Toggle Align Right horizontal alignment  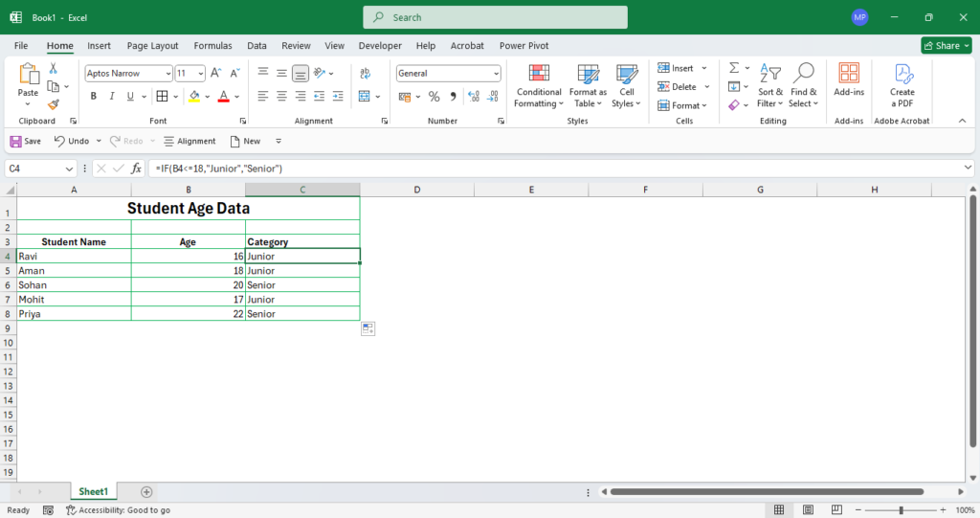tap(301, 97)
